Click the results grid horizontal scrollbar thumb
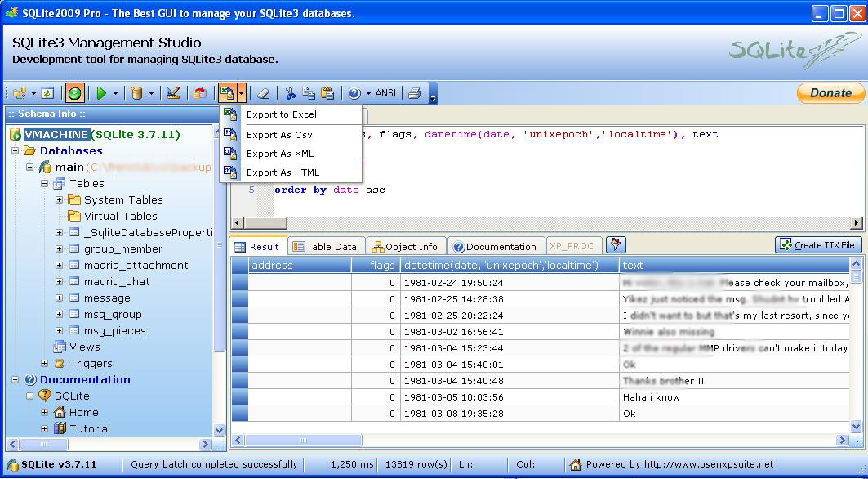This screenshot has height=479, width=868. pyautogui.click(x=304, y=441)
